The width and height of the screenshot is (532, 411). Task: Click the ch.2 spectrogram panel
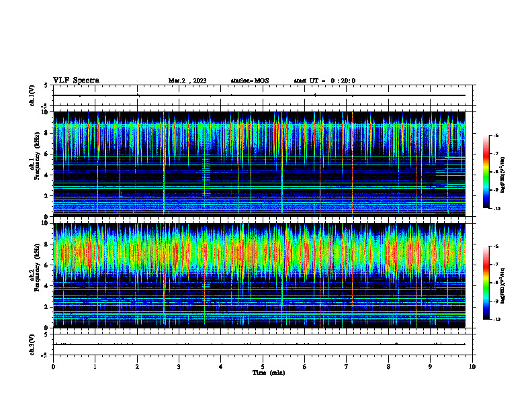pyautogui.click(x=259, y=275)
